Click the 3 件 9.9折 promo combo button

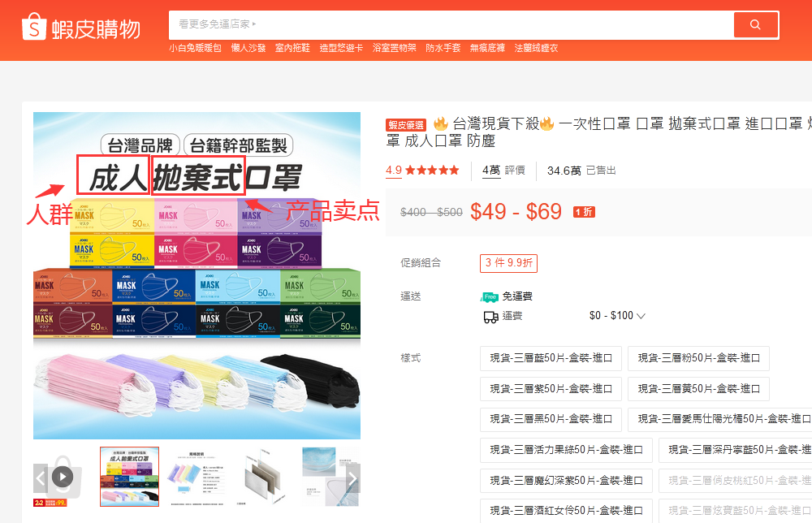510,262
